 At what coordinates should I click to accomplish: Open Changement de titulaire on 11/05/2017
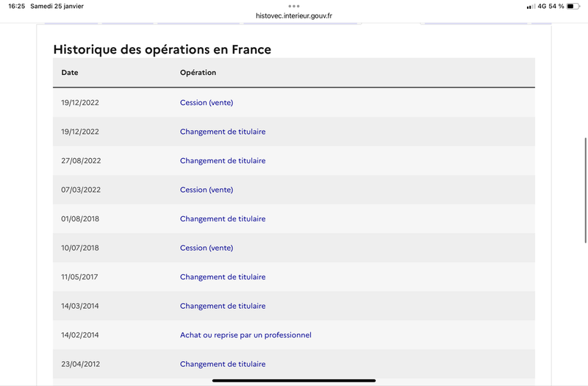(x=223, y=277)
